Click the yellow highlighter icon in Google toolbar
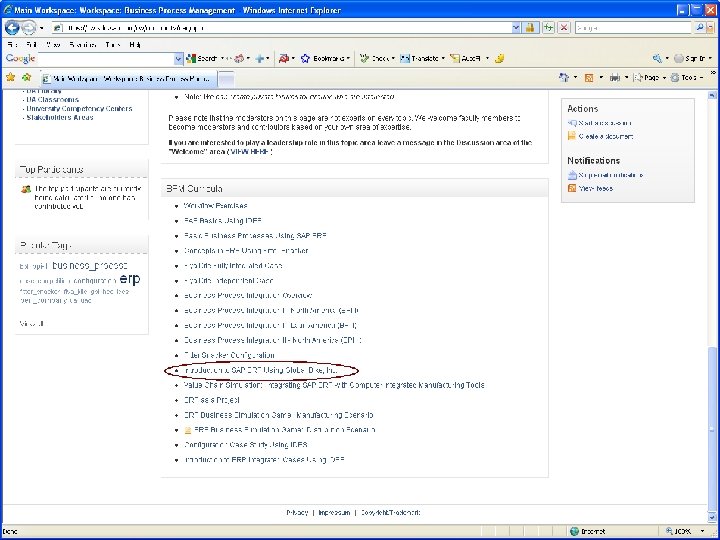Image resolution: width=720 pixels, height=540 pixels. (x=500, y=59)
